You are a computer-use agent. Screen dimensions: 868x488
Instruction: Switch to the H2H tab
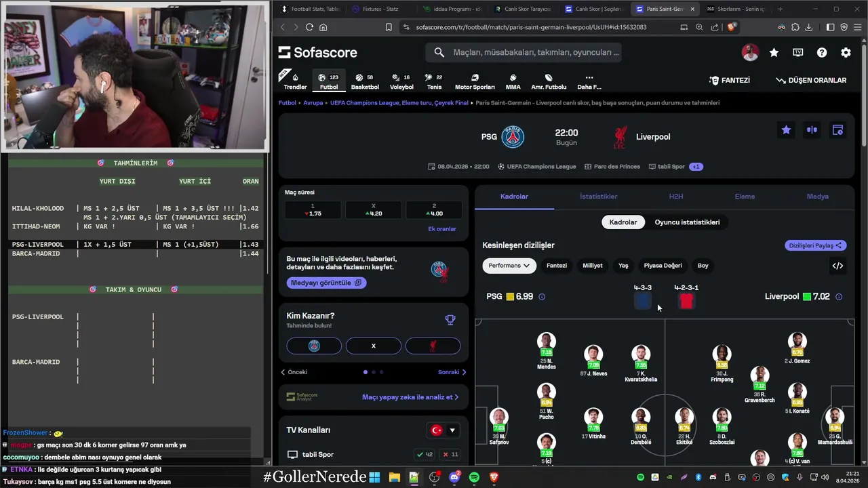[x=676, y=197]
